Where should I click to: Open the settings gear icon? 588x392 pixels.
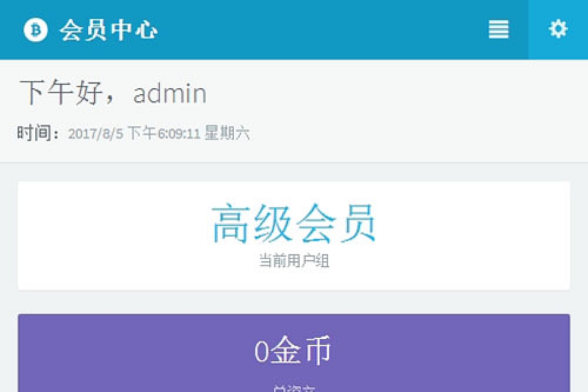pos(558,29)
